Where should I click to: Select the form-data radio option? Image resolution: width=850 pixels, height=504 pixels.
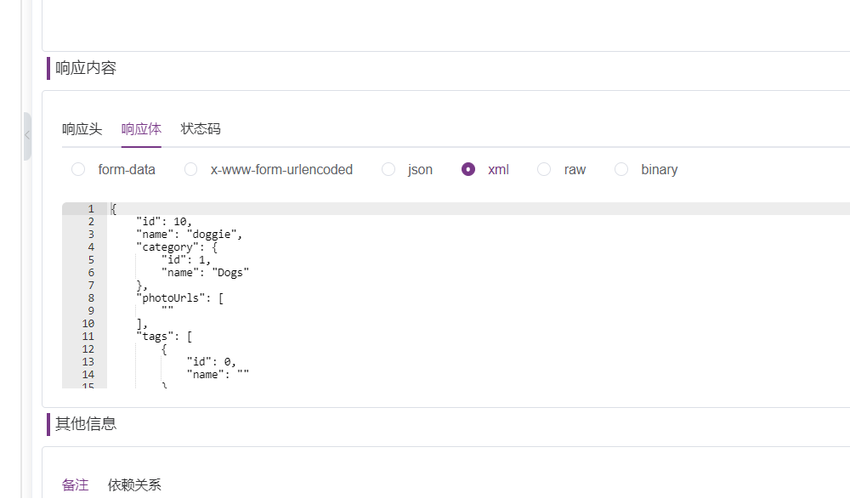coord(78,170)
